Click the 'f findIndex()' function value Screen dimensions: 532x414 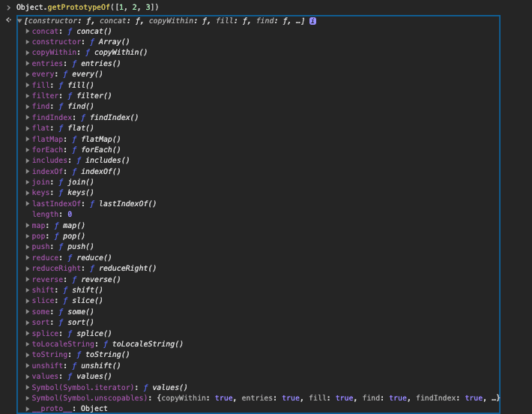click(x=109, y=118)
